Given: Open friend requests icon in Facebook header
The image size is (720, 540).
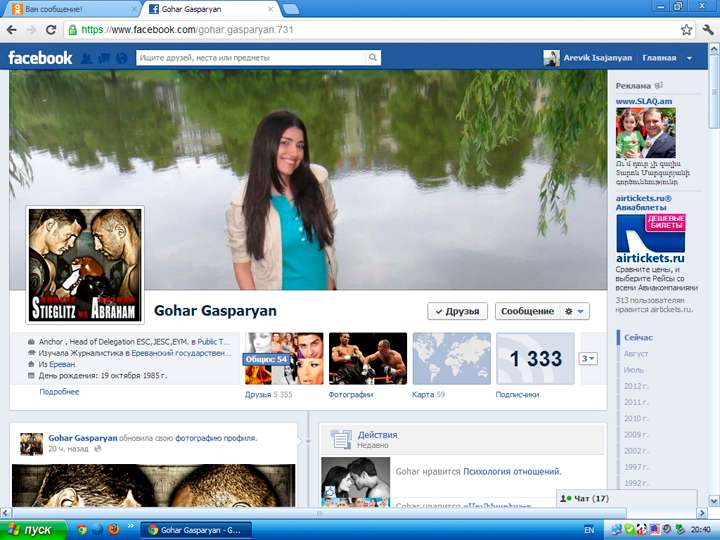Looking at the screenshot, I should click(x=87, y=58).
